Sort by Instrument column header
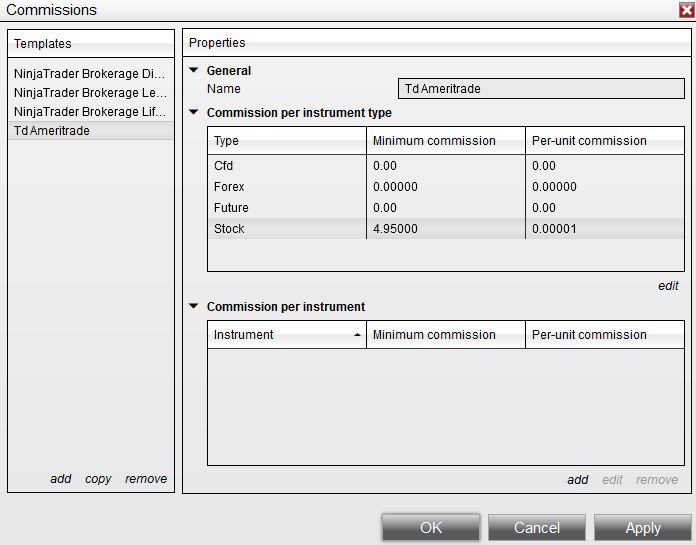The image size is (696, 545). 287,335
